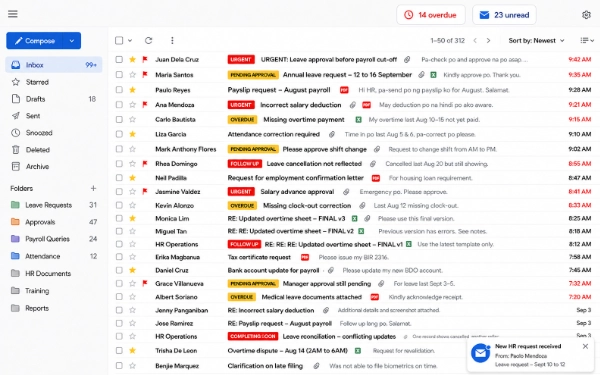
Task: Open the list view density dropdown
Action: (587, 41)
